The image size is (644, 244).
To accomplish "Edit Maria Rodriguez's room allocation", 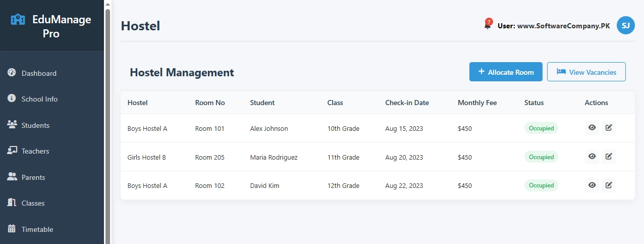I will pyautogui.click(x=609, y=157).
